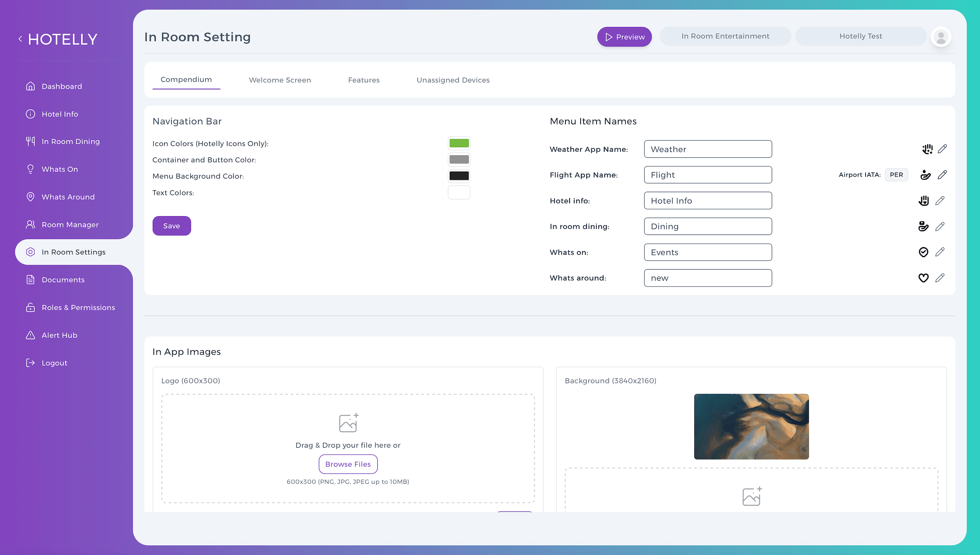Viewport: 980px width, 555px height.
Task: Click Browse Files for the logo upload
Action: coord(348,464)
